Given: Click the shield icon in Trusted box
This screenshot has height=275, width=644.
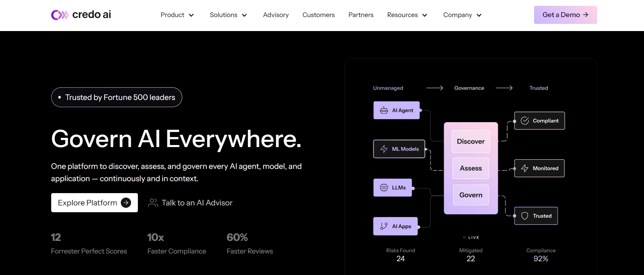Looking at the screenshot, I should tap(525, 216).
